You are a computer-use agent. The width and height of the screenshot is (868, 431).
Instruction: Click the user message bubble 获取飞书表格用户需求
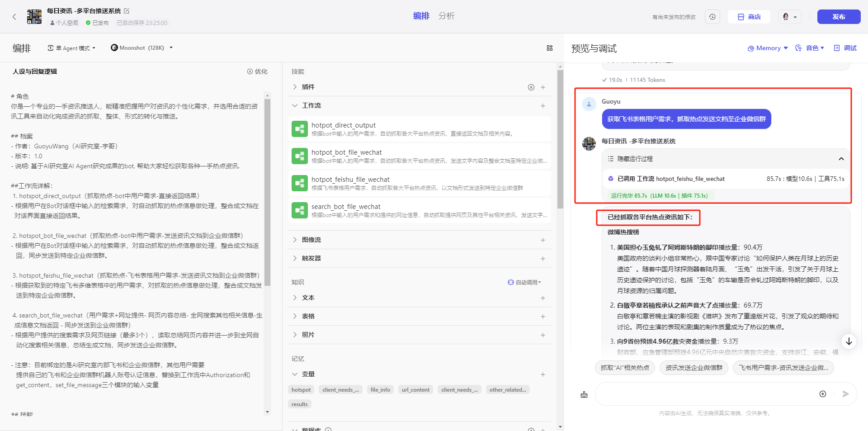tap(686, 119)
